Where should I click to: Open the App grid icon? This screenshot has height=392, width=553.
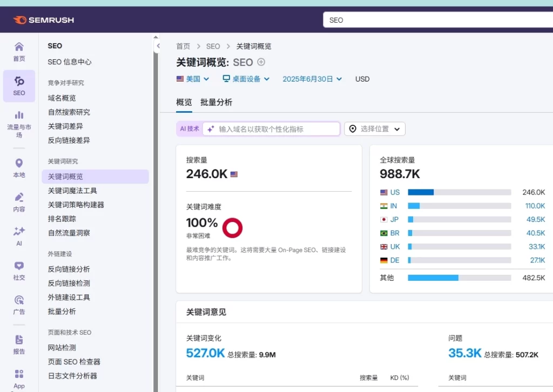click(19, 374)
